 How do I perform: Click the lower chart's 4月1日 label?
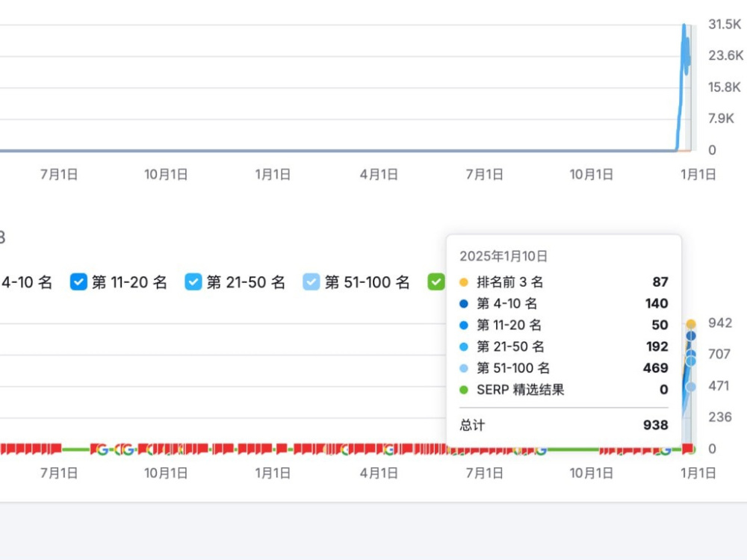pos(379,473)
